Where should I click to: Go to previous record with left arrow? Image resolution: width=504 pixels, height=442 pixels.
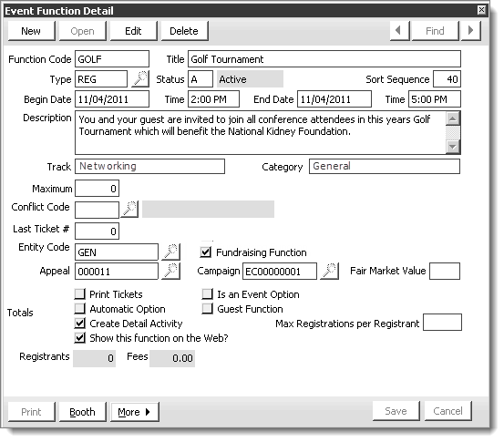tap(399, 31)
